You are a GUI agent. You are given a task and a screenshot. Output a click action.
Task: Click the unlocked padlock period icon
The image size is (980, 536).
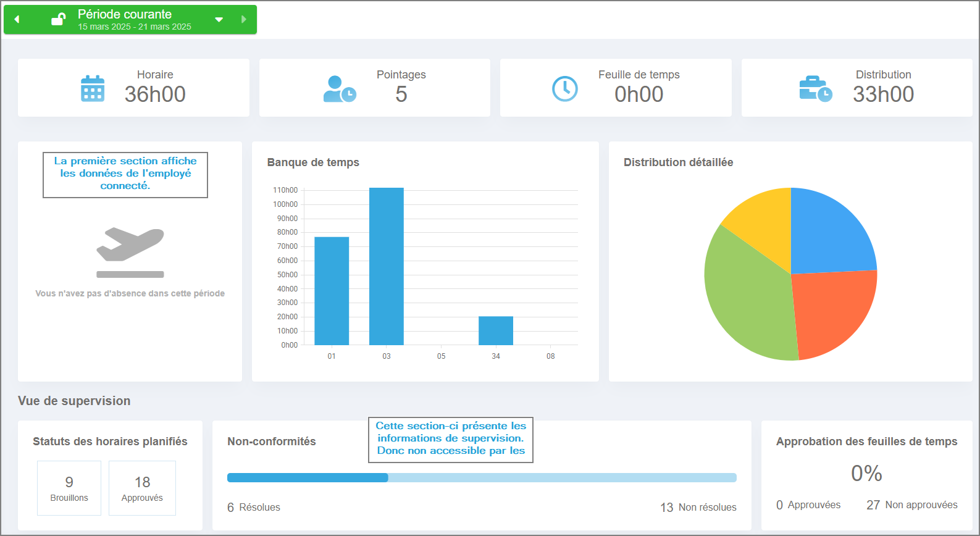click(x=58, y=20)
